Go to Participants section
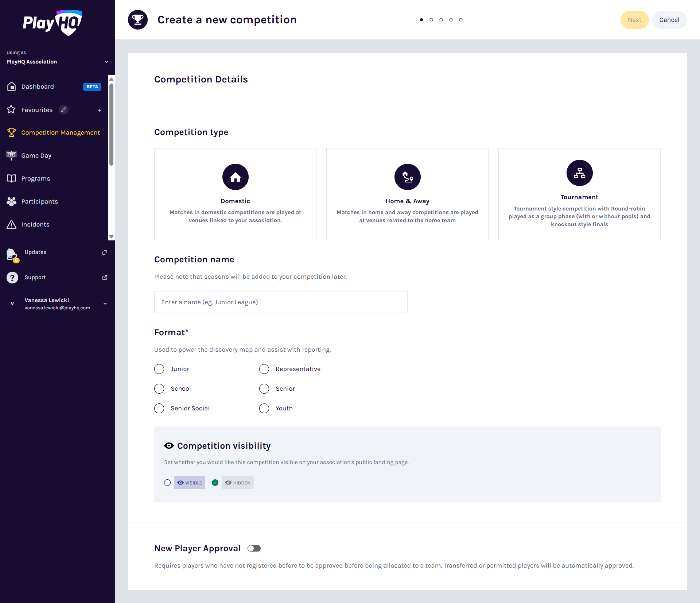Viewport: 700px width, 603px height. coord(39,201)
